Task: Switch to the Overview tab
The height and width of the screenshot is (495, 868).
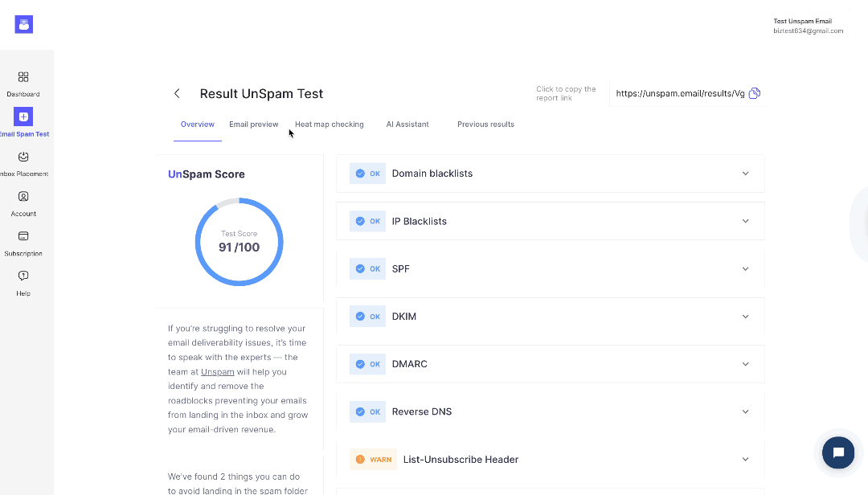Action: click(198, 125)
